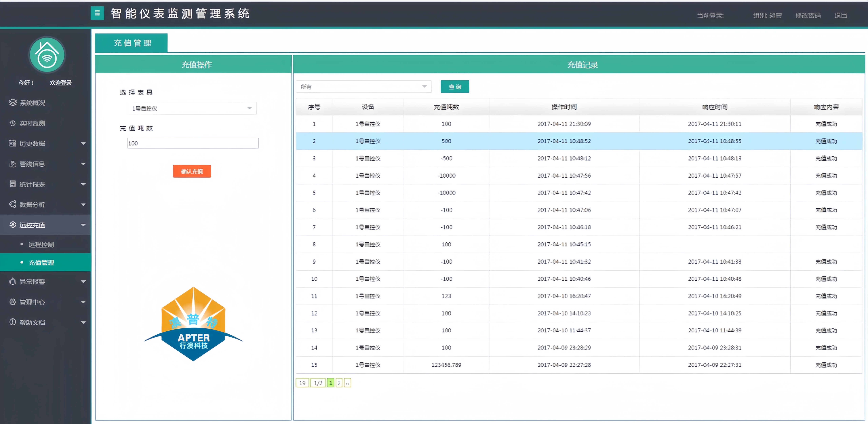The width and height of the screenshot is (868, 424).
Task: Click the 系统概况 layers icon
Action: coord(13,102)
